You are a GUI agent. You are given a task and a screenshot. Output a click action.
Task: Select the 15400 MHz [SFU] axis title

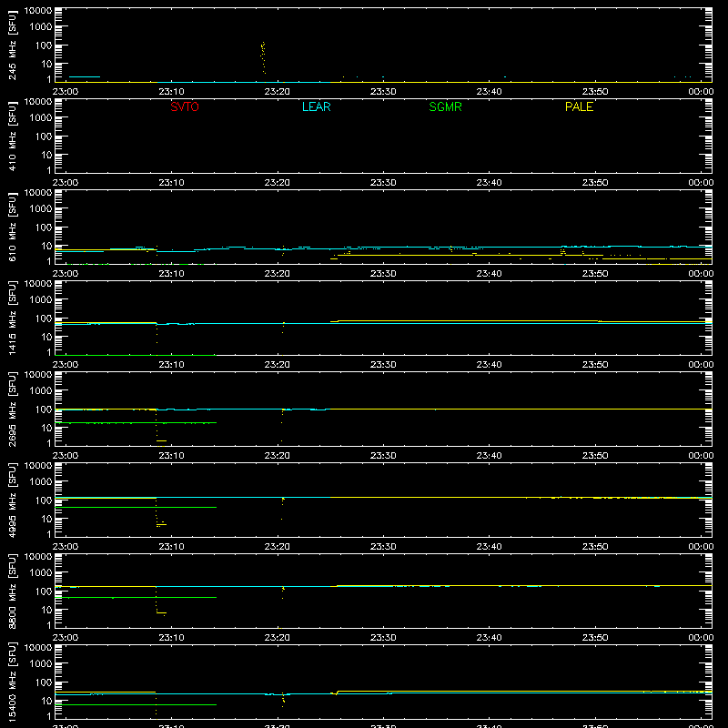(x=12, y=682)
